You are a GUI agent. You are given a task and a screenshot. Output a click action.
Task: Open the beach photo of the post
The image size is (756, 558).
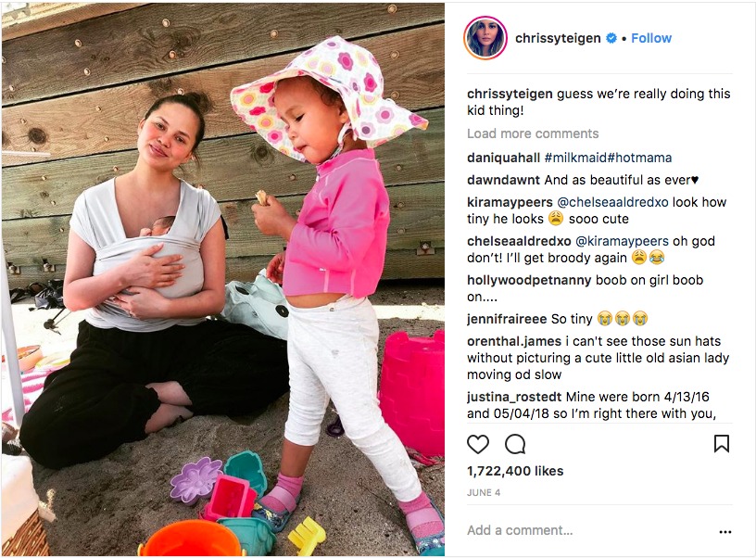click(x=222, y=279)
